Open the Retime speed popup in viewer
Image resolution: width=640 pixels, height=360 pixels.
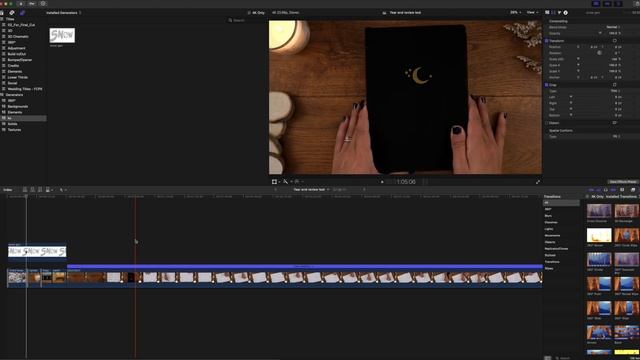298,182
